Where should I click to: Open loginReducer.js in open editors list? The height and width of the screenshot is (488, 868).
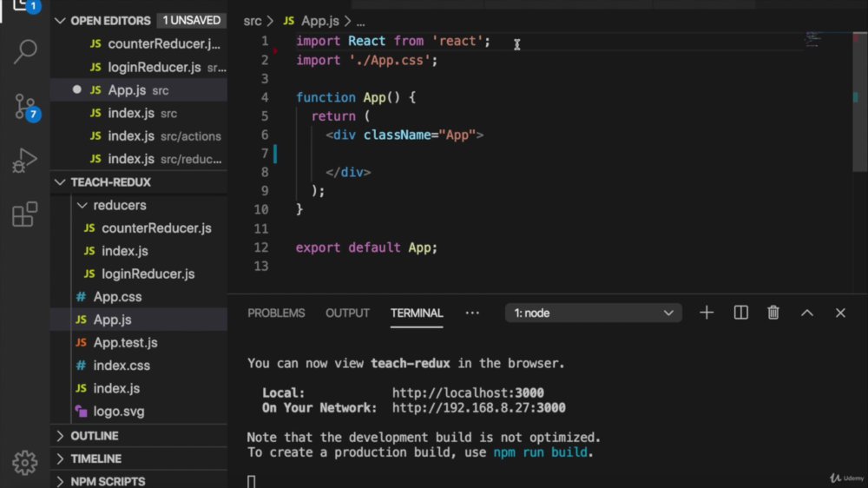[139, 67]
